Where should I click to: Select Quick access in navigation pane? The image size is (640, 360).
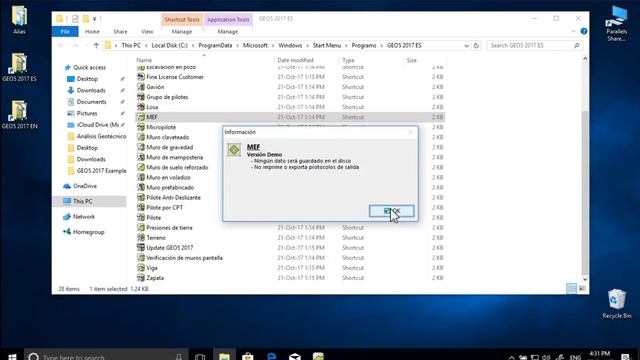pyautogui.click(x=89, y=67)
